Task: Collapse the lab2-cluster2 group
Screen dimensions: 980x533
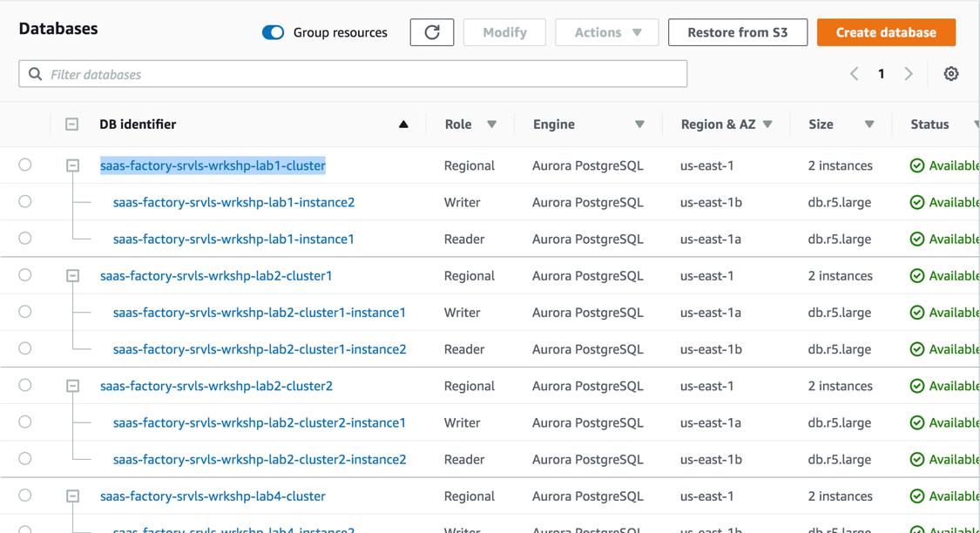Action: [x=73, y=386]
